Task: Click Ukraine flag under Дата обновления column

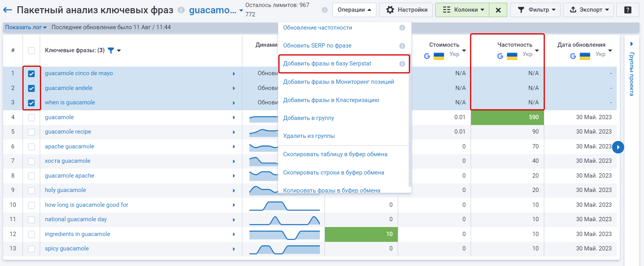Action: point(585,56)
